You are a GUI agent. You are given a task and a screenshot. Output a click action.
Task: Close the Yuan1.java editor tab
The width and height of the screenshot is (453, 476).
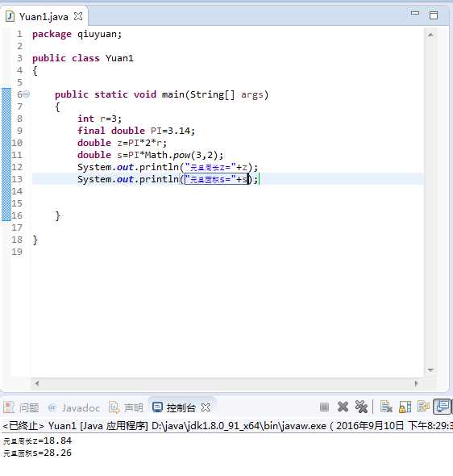click(78, 16)
